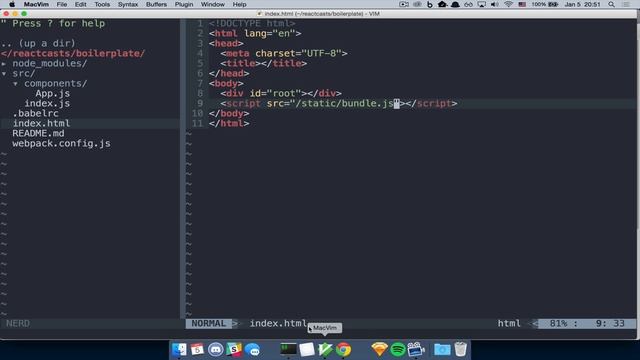Screen dimensions: 640x360
Task: Launch Discord from the dock
Action: point(216,350)
